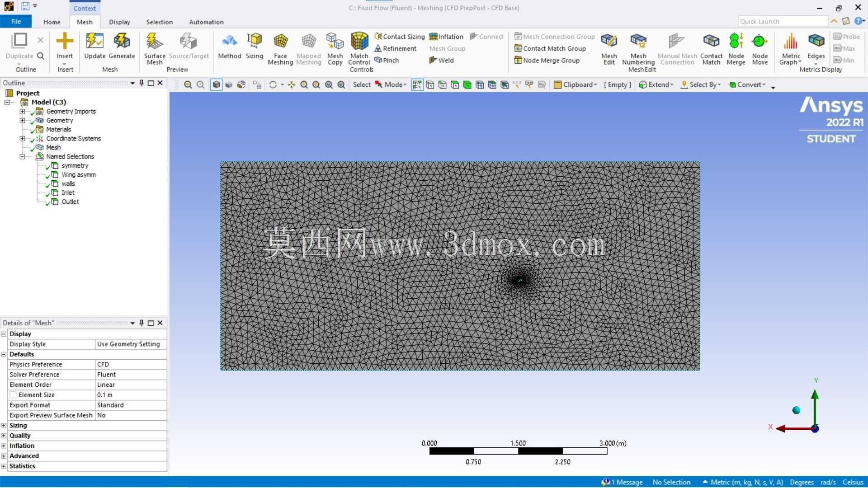Click the Physics Preference value CFD

pyautogui.click(x=131, y=364)
